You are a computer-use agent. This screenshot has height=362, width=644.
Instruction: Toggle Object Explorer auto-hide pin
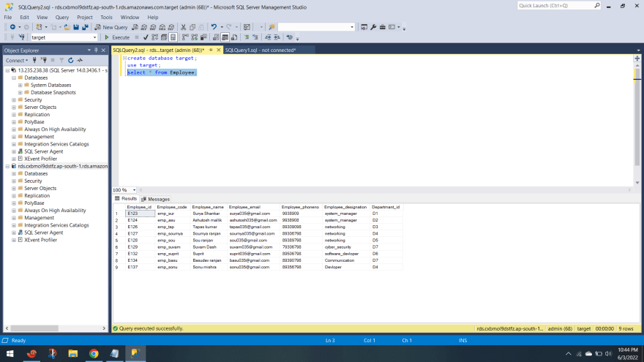96,50
